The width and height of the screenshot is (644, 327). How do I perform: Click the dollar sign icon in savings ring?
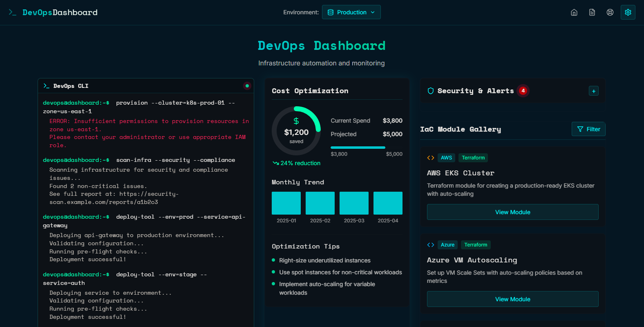(296, 121)
